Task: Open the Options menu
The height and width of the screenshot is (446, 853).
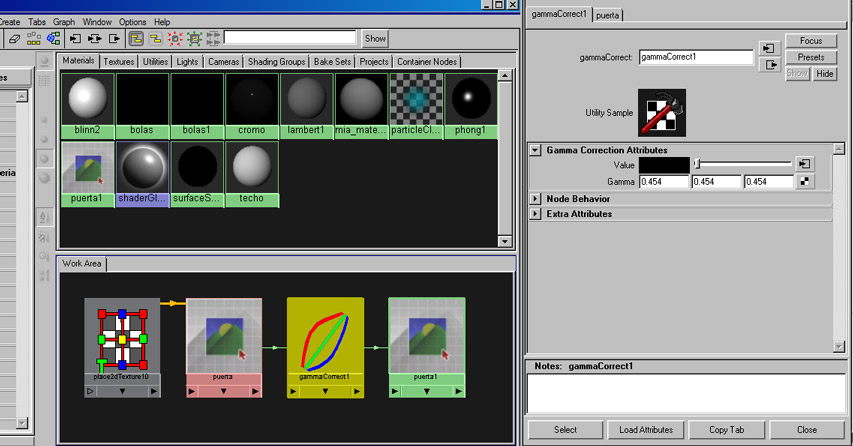Action: [133, 22]
